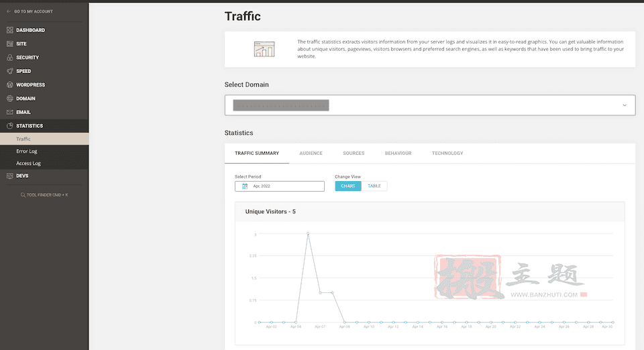Click the Select Domain label
Screen dimensions: 644x350
[x=246, y=84]
